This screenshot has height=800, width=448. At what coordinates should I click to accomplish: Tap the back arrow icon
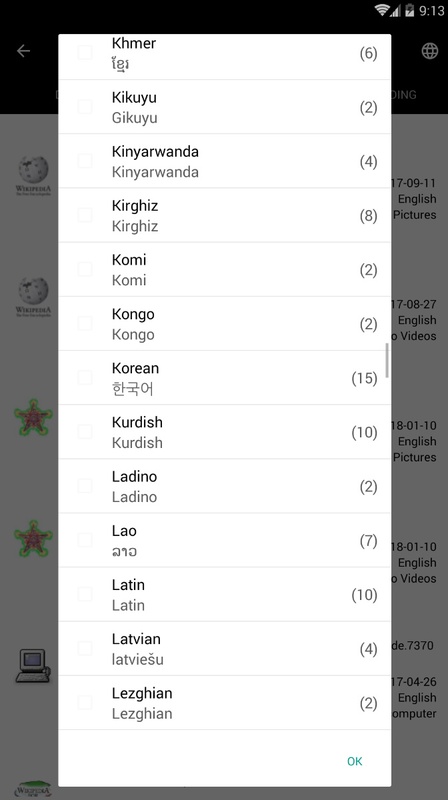[23, 51]
